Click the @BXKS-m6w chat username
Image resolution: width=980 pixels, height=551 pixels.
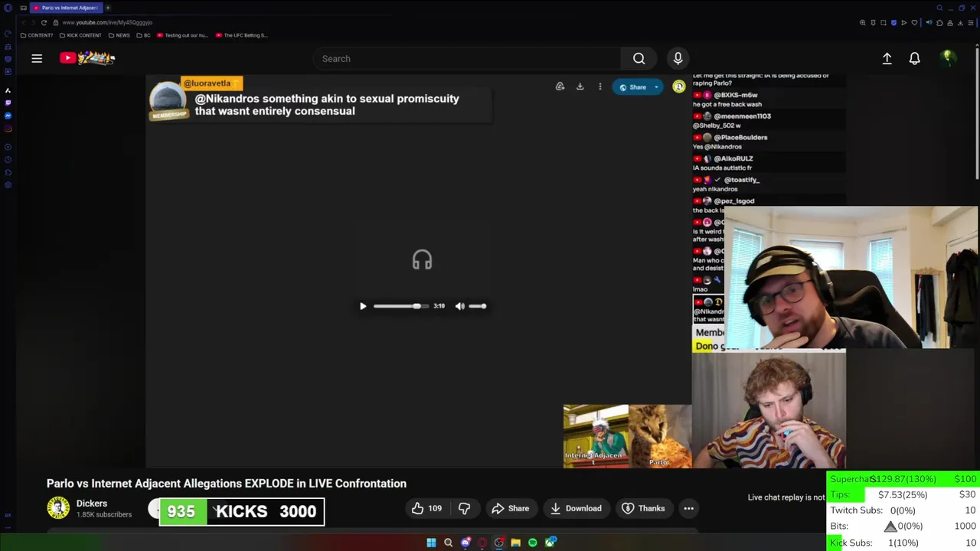736,95
